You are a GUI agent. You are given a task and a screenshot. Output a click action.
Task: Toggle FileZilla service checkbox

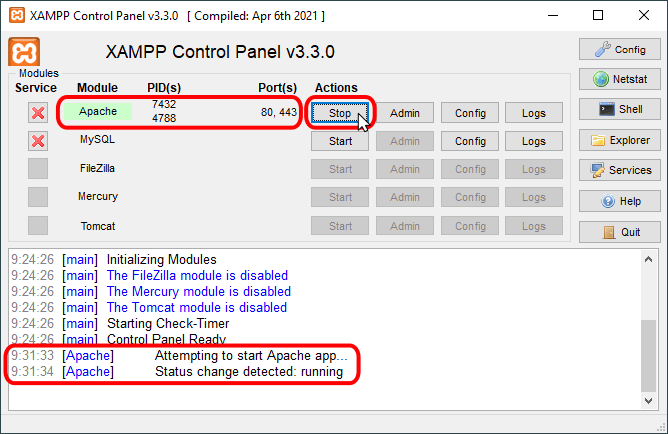(x=38, y=169)
